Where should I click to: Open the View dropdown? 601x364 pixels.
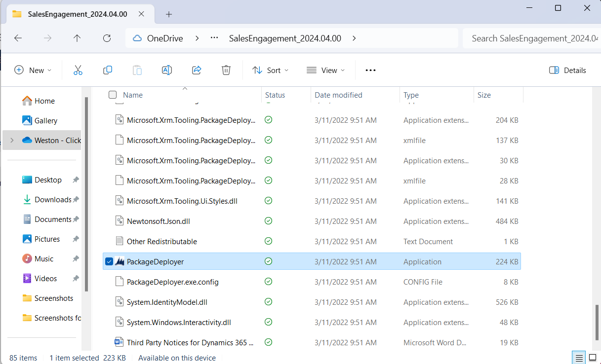click(325, 70)
